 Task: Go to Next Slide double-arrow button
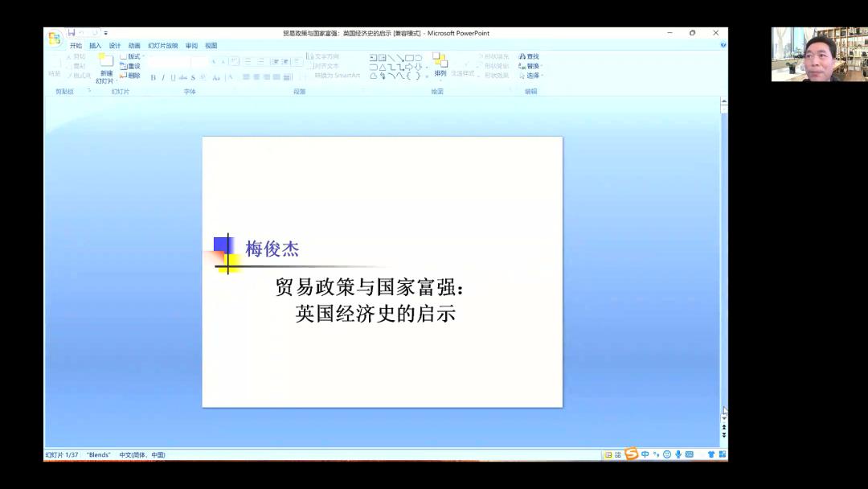[x=723, y=435]
